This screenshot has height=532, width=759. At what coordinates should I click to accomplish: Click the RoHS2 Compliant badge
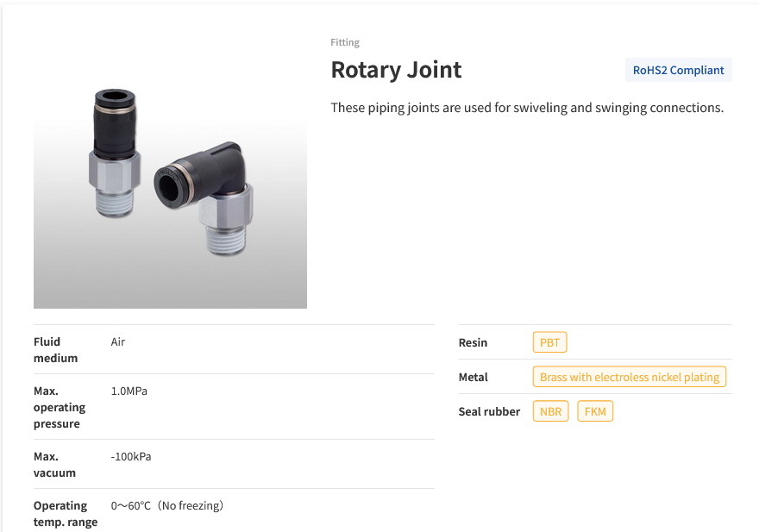(x=678, y=70)
